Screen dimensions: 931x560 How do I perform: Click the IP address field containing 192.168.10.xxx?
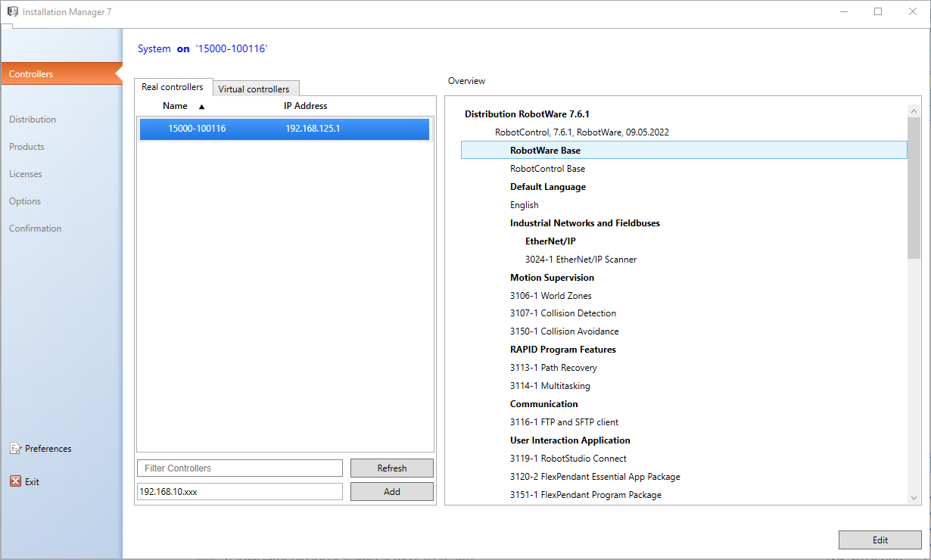240,492
